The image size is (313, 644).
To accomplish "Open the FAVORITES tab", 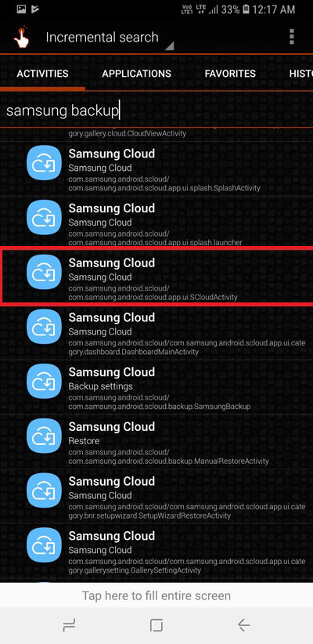I will [230, 74].
